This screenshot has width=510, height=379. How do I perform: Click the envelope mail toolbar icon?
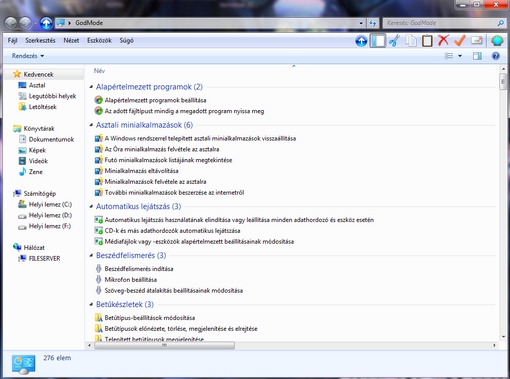tap(477, 41)
